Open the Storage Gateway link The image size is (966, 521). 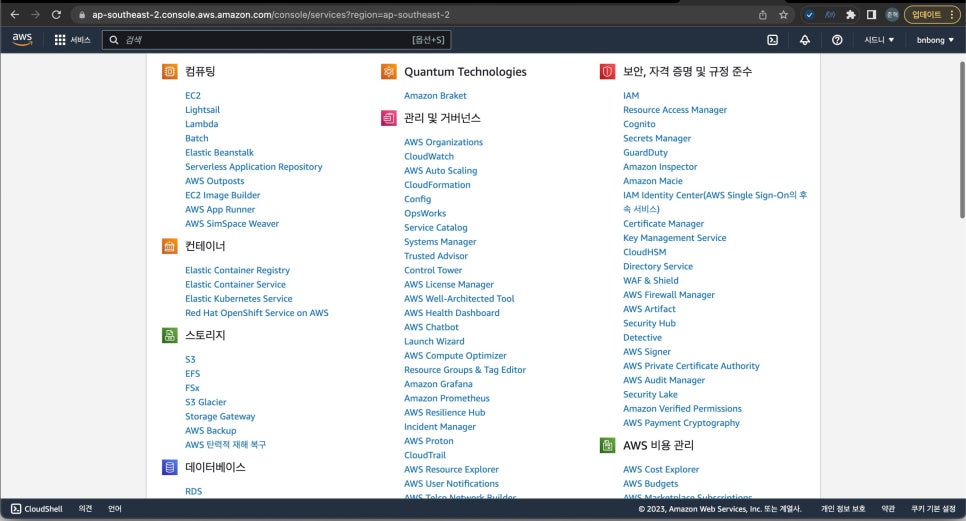tap(220, 416)
